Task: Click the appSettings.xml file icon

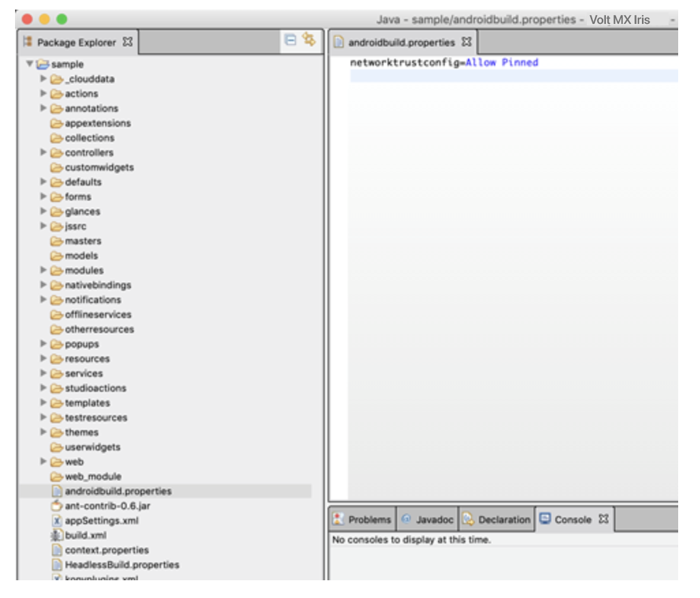Action: [57, 521]
